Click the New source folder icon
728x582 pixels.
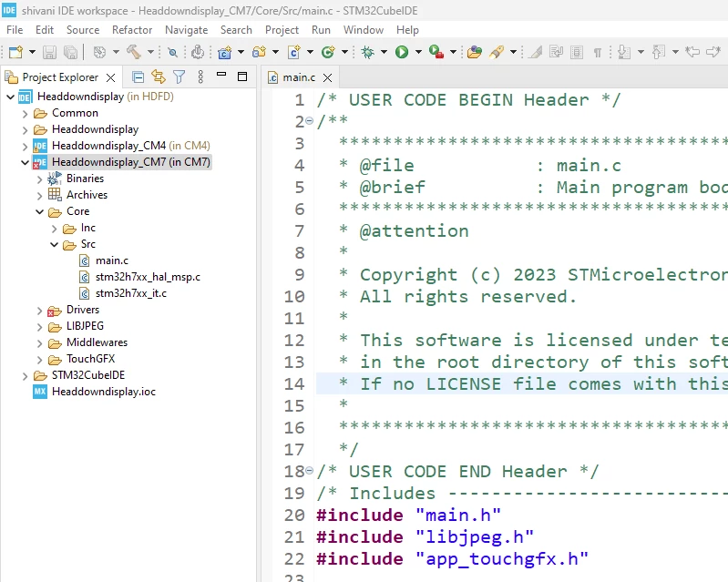[x=259, y=52]
